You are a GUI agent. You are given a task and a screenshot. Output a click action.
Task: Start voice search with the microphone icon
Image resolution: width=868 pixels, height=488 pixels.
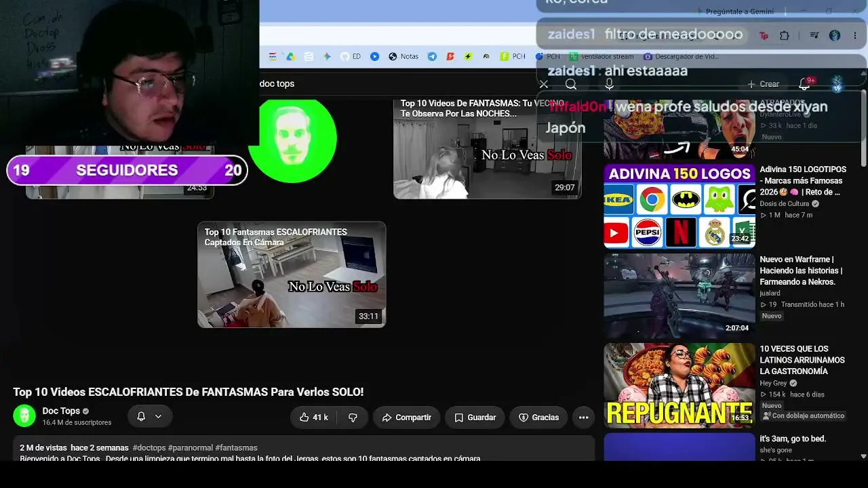click(609, 84)
